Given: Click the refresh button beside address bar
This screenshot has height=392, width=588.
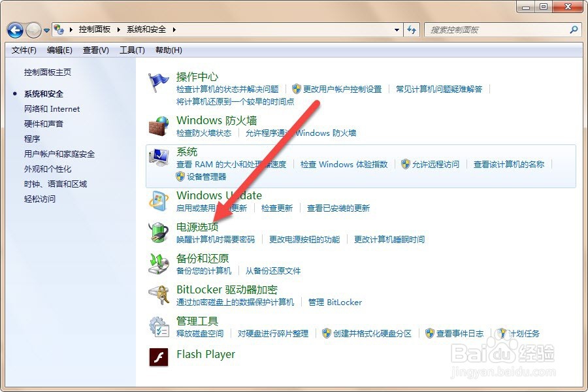Looking at the screenshot, I should pos(412,29).
